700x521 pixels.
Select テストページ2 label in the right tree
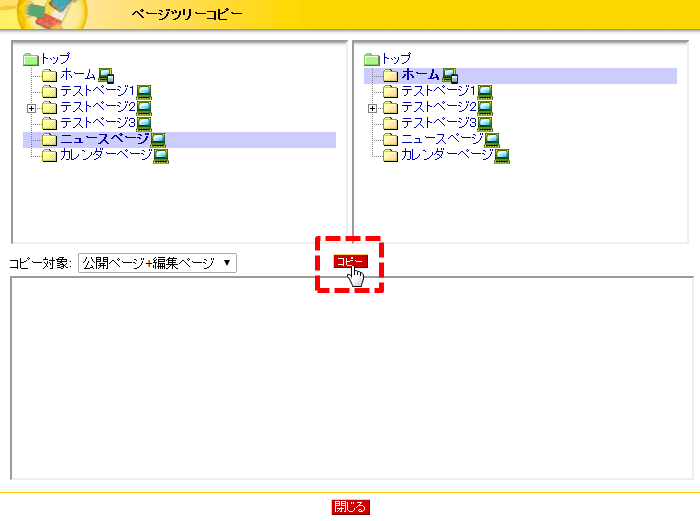[x=438, y=107]
